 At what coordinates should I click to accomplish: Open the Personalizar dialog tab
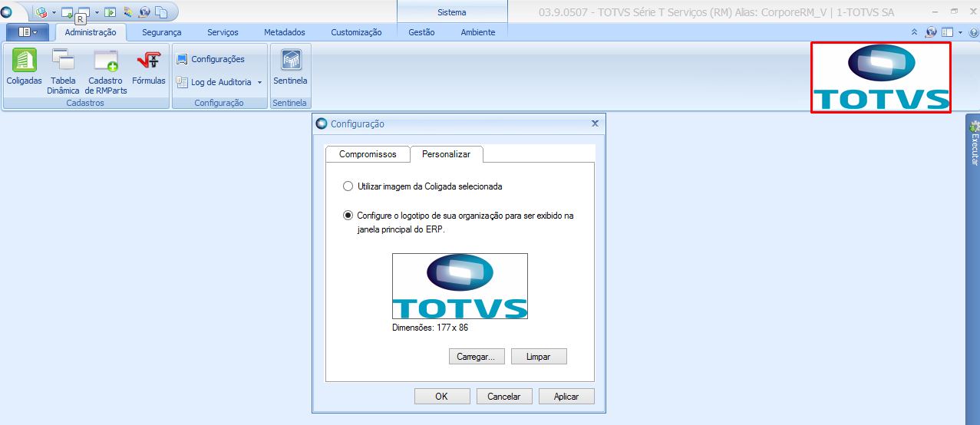tap(446, 153)
